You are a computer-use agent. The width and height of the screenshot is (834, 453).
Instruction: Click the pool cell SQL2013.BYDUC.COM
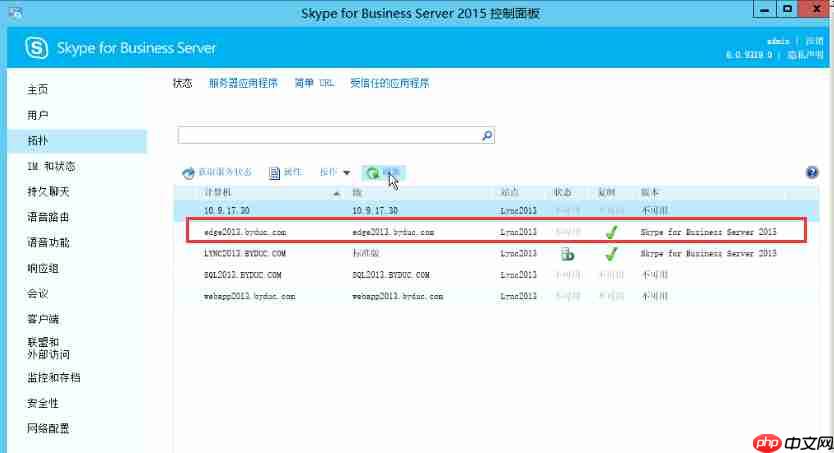(391, 275)
